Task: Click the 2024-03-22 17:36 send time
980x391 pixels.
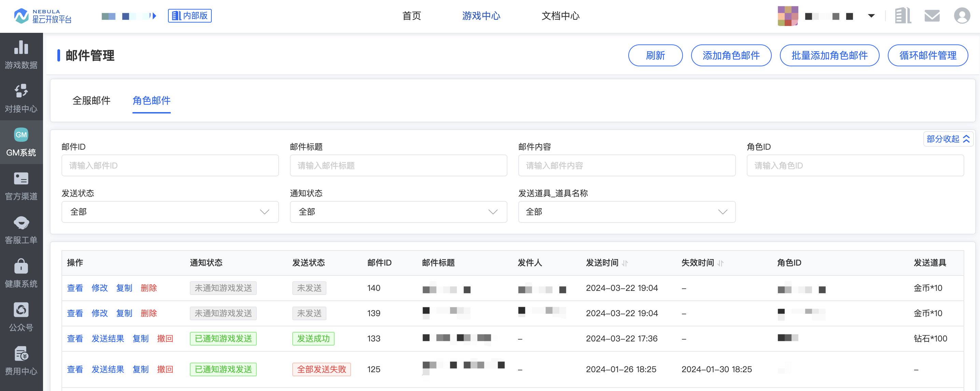Action: click(x=621, y=338)
